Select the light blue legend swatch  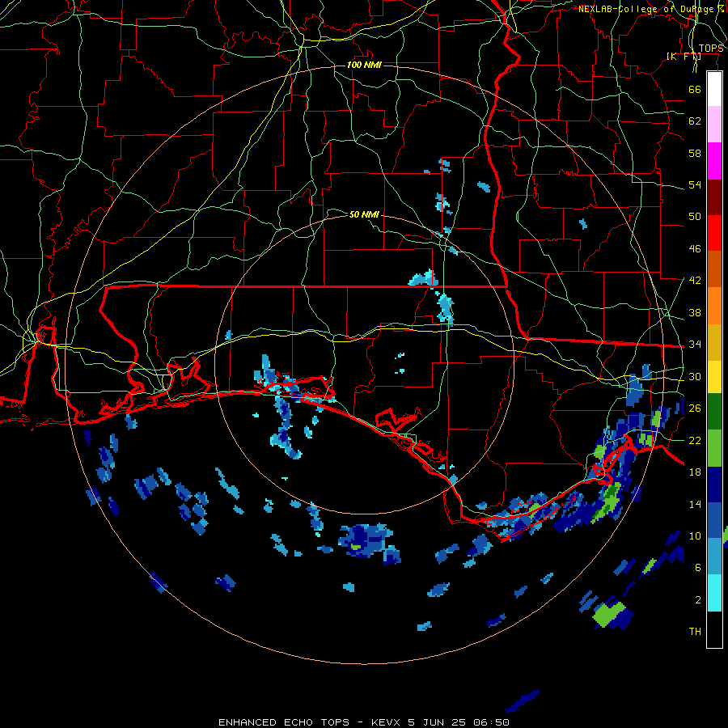click(x=714, y=557)
